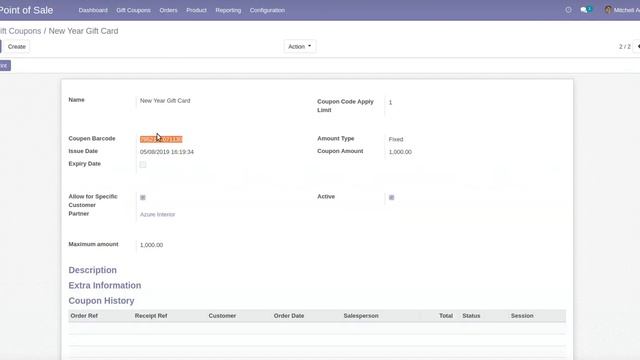Open the Dashboard menu
The height and width of the screenshot is (360, 640).
pos(93,10)
